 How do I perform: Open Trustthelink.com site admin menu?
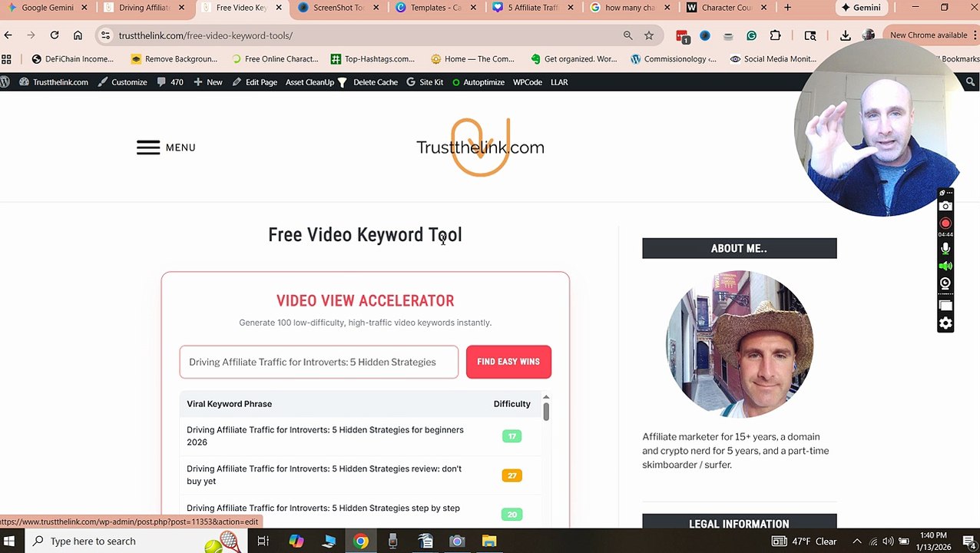[54, 82]
